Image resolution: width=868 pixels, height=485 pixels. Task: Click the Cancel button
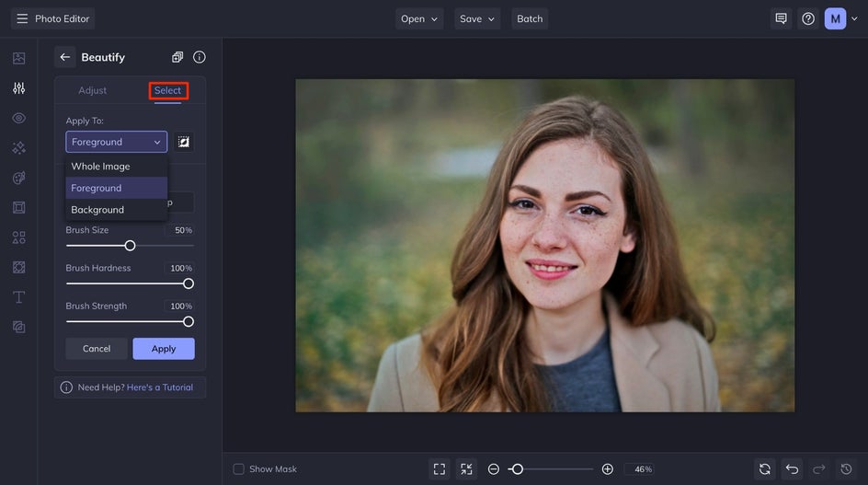pos(97,349)
